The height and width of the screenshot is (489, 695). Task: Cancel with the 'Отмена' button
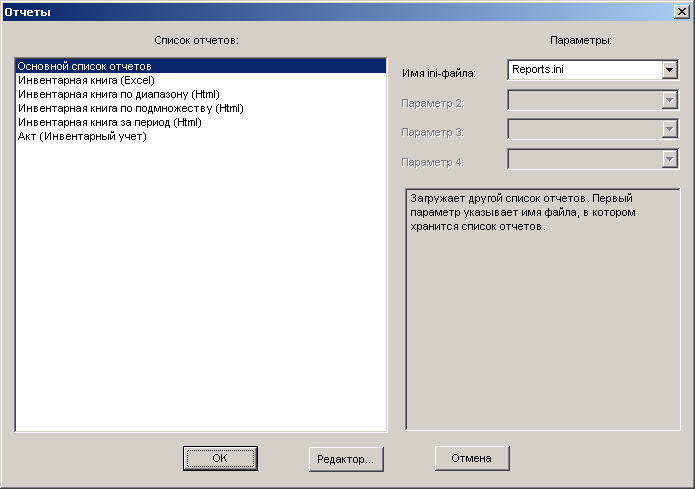(x=472, y=458)
